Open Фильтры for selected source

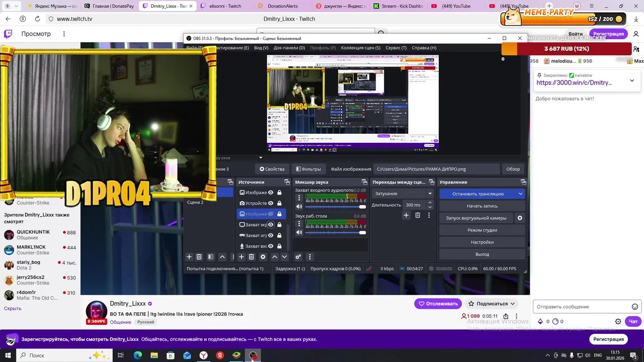[308, 169]
